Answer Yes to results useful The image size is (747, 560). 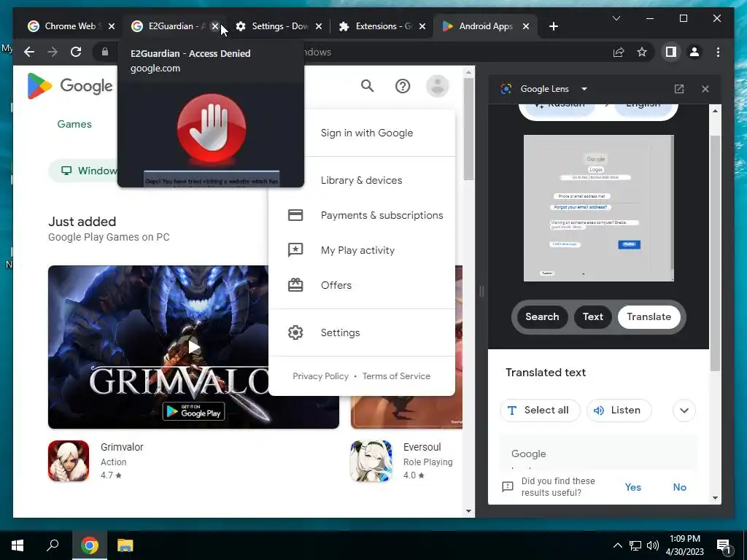tap(632, 487)
